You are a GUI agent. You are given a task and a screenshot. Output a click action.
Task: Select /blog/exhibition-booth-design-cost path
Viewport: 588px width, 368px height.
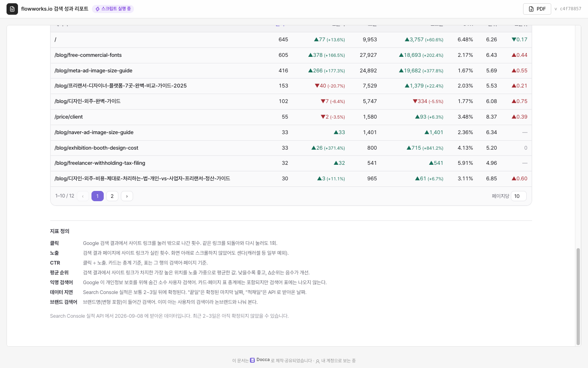tap(96, 148)
